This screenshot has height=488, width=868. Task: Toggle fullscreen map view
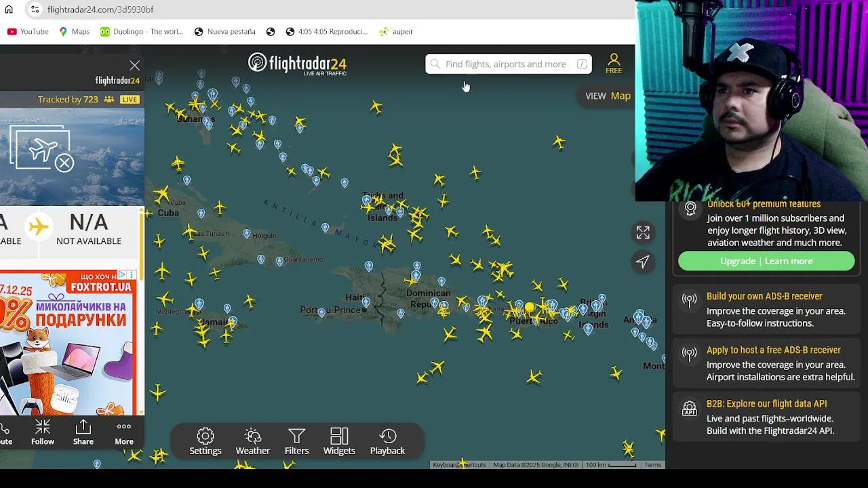(x=643, y=232)
